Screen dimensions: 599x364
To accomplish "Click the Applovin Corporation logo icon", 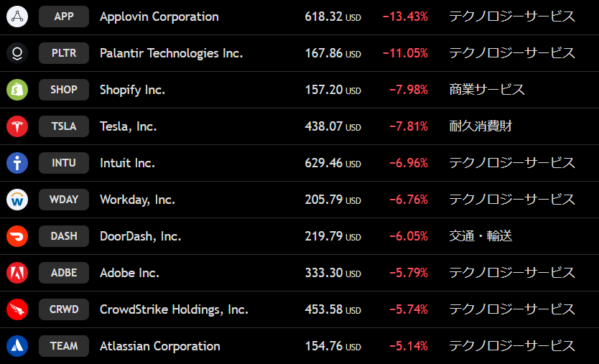I will tap(17, 17).
